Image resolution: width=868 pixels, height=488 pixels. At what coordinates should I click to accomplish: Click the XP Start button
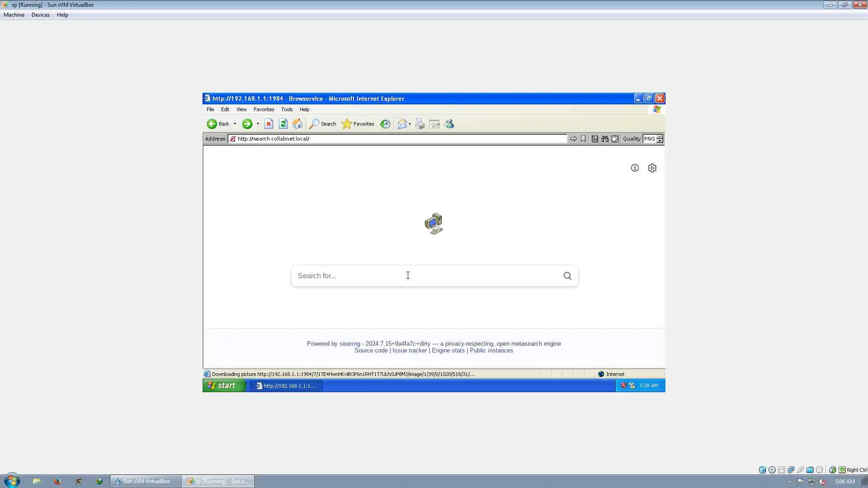click(x=223, y=385)
